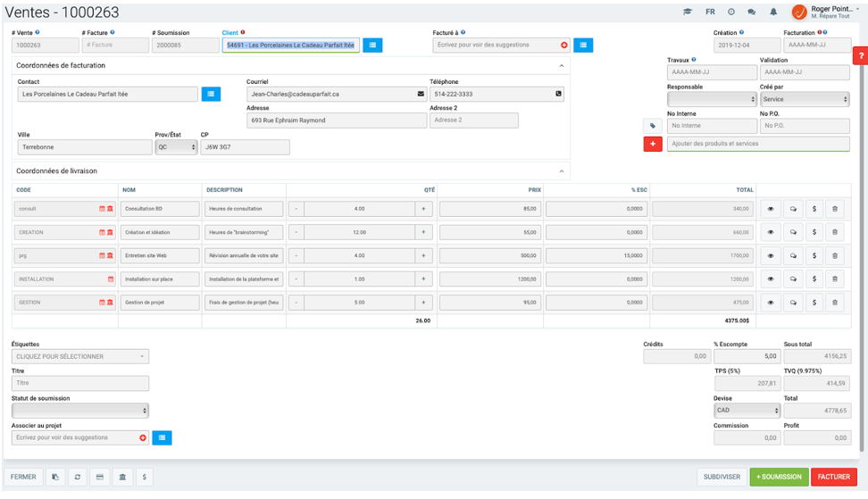868x499 pixels.
Task: Collapse the Coordonnées de facturation section
Action: click(x=561, y=66)
